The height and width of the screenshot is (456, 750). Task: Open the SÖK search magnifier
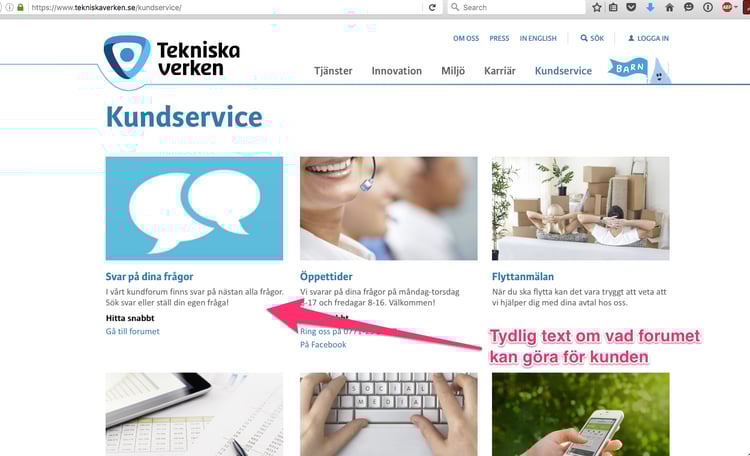(592, 38)
